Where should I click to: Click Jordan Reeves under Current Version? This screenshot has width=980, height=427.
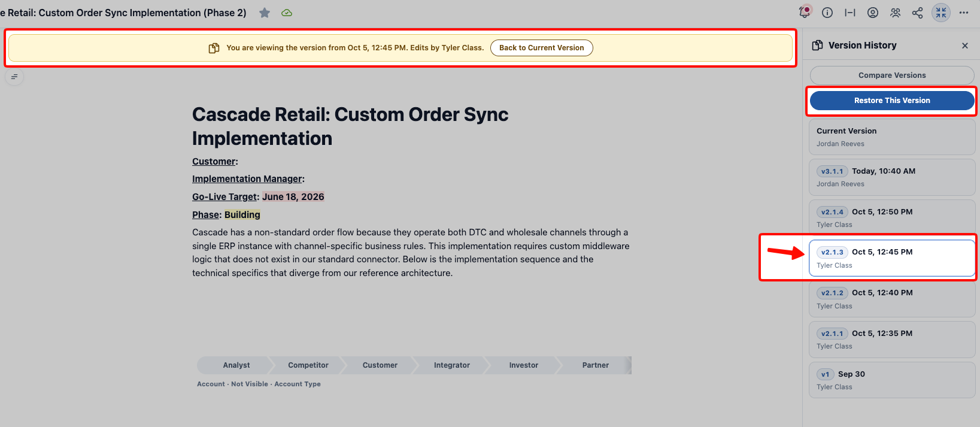click(x=841, y=144)
